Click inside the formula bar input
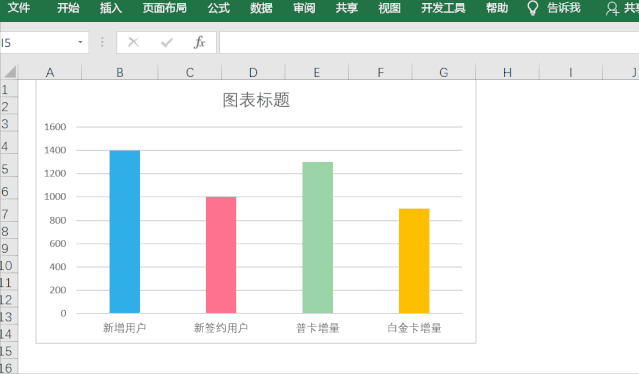The height and width of the screenshot is (374, 639). pos(429,42)
